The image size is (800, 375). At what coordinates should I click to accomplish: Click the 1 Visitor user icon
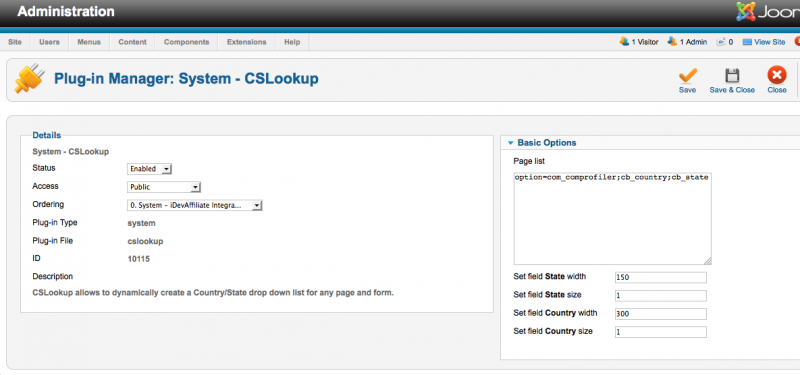(x=624, y=42)
